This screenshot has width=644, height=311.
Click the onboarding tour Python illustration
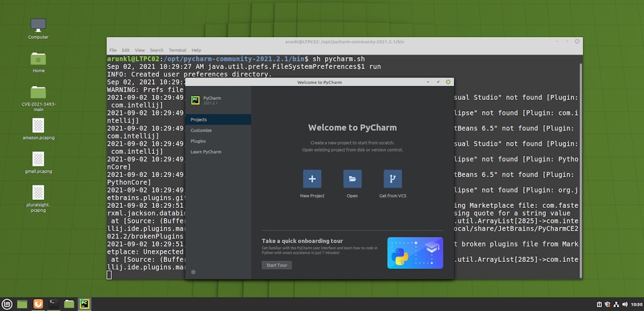[x=415, y=253]
